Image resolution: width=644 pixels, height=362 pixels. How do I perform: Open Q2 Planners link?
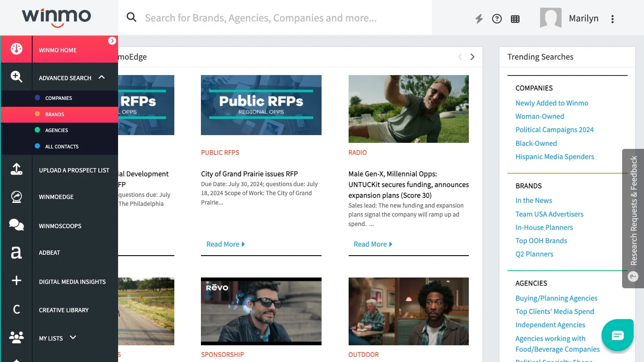(x=534, y=254)
